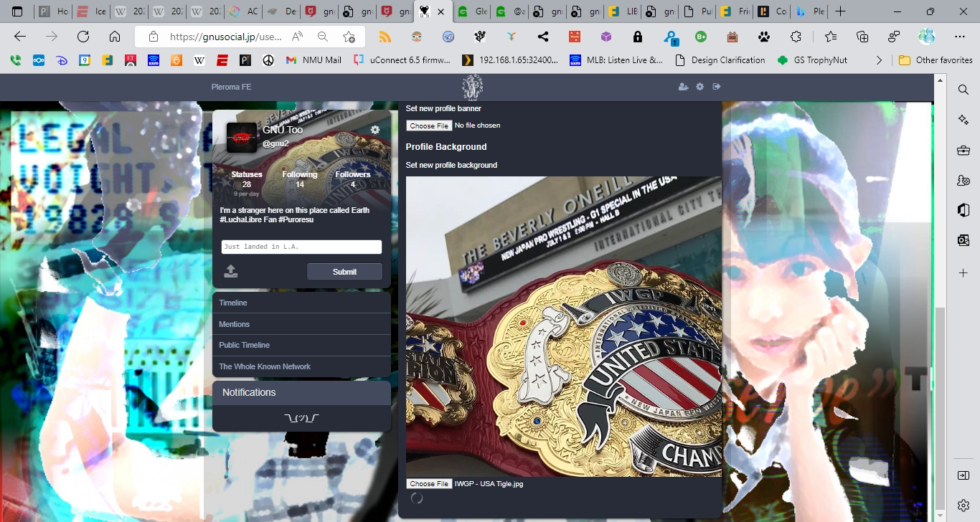
Task: Open a new browser tab
Action: point(841,11)
